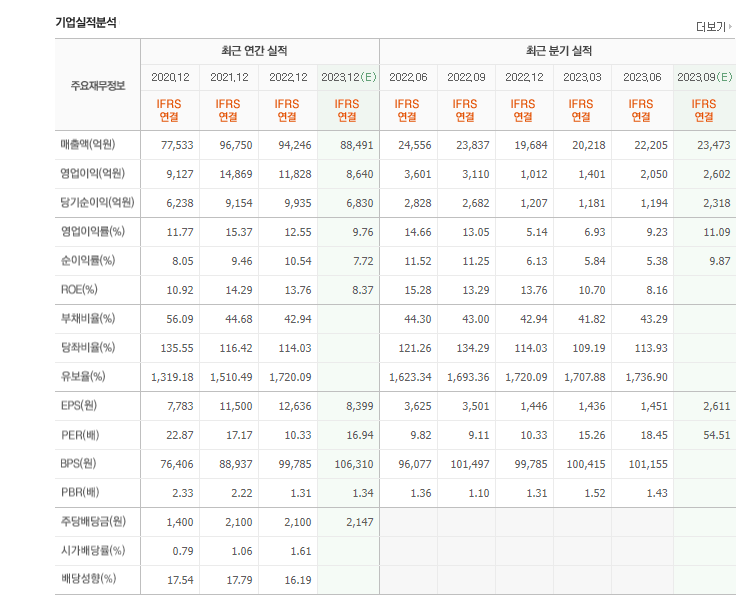Image resolution: width=742 pixels, height=599 pixels.
Task: Select the 2023.03 quarterly column header
Action: [583, 77]
